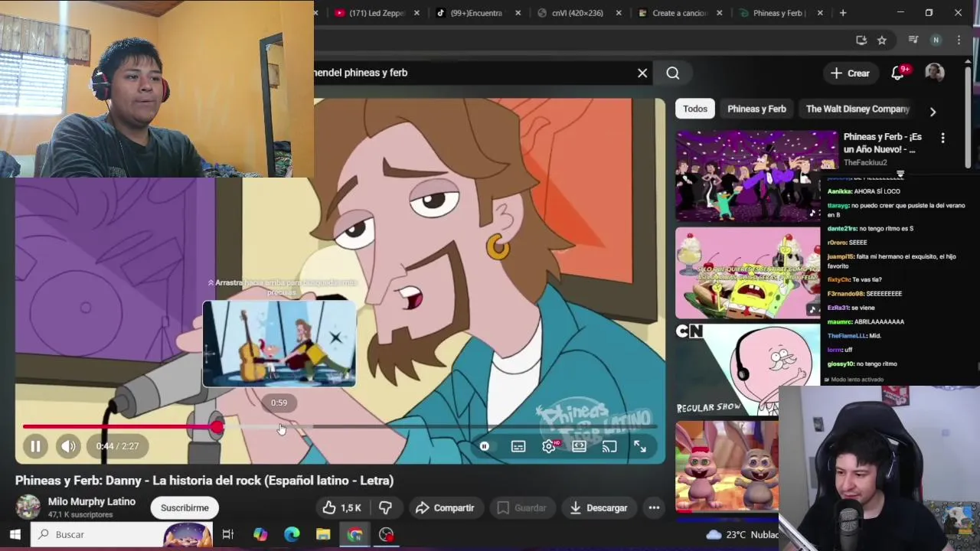
Task: Bookmark this page with star icon
Action: [882, 40]
